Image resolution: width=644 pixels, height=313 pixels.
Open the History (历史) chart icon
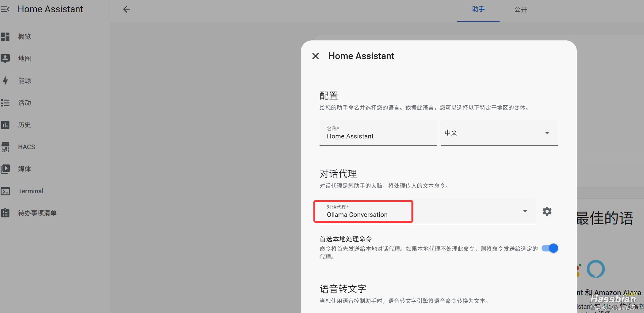pos(5,125)
